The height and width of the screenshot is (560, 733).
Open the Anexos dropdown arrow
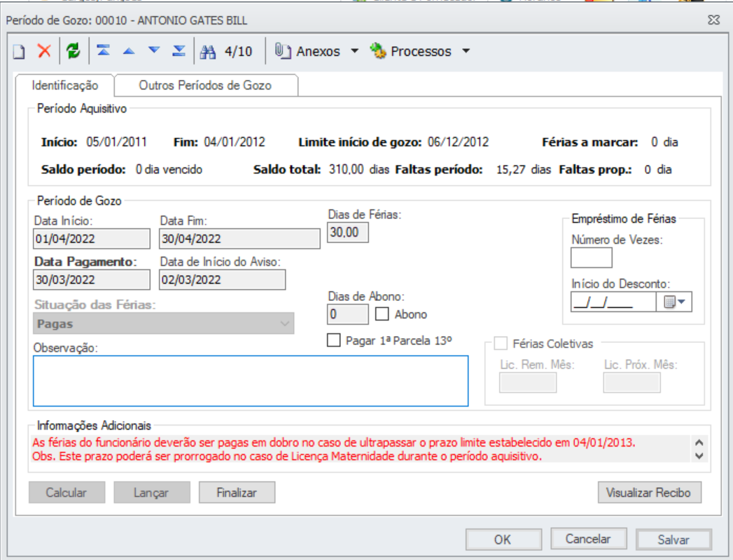[355, 51]
